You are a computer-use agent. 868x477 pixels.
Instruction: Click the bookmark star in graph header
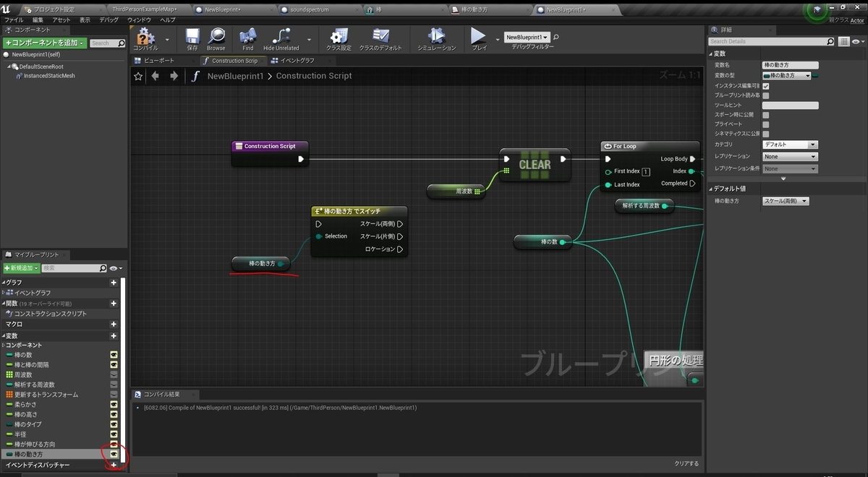tap(138, 76)
